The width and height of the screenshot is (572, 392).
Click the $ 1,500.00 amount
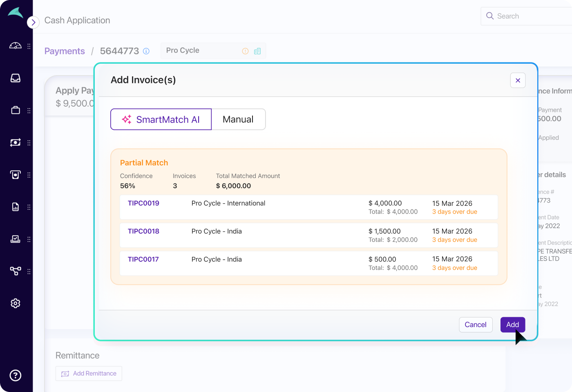(x=384, y=231)
